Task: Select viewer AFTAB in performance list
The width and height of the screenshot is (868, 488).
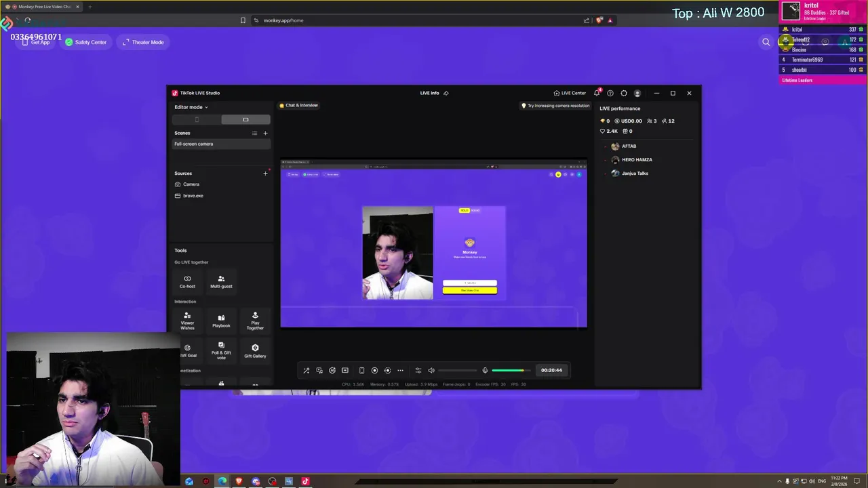Action: tap(623, 146)
